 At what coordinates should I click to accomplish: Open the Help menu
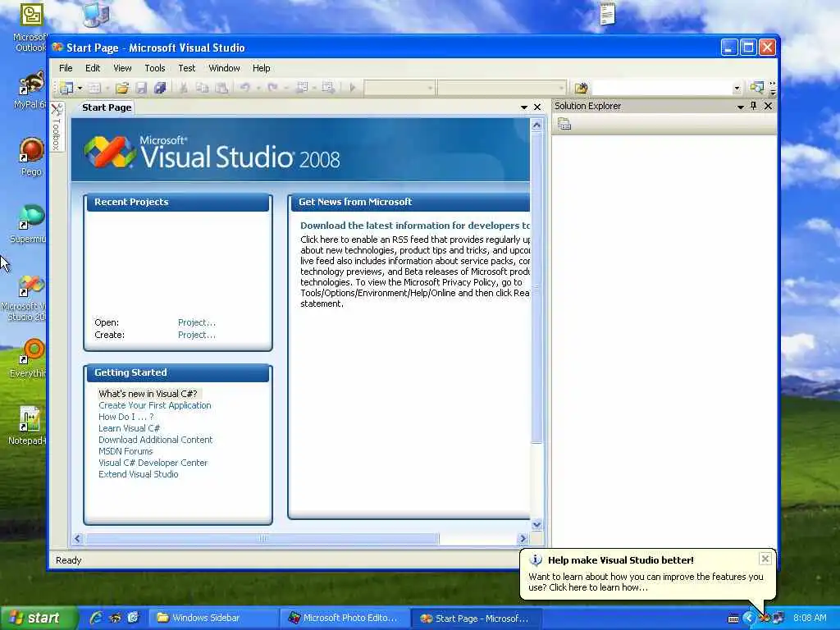(261, 68)
